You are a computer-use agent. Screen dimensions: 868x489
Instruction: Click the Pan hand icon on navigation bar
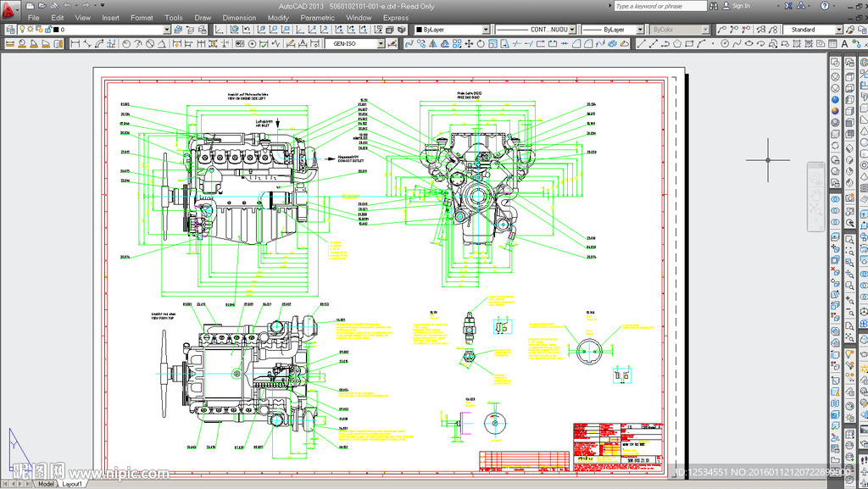click(x=816, y=194)
